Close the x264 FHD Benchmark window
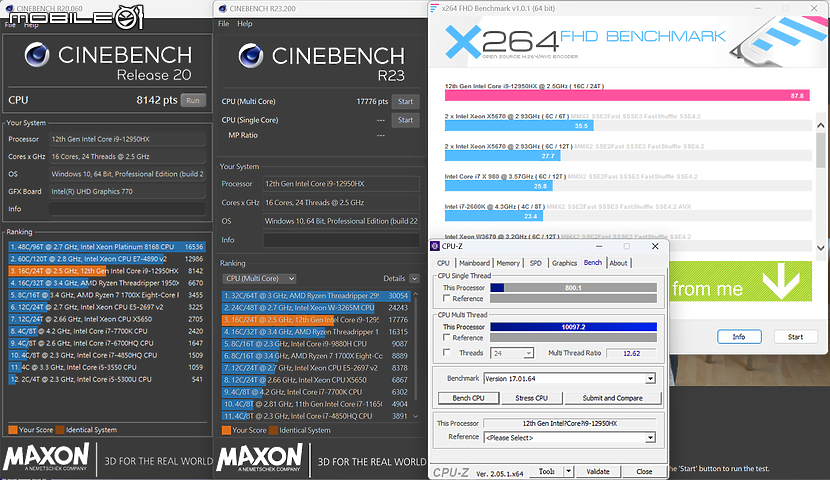 point(814,8)
